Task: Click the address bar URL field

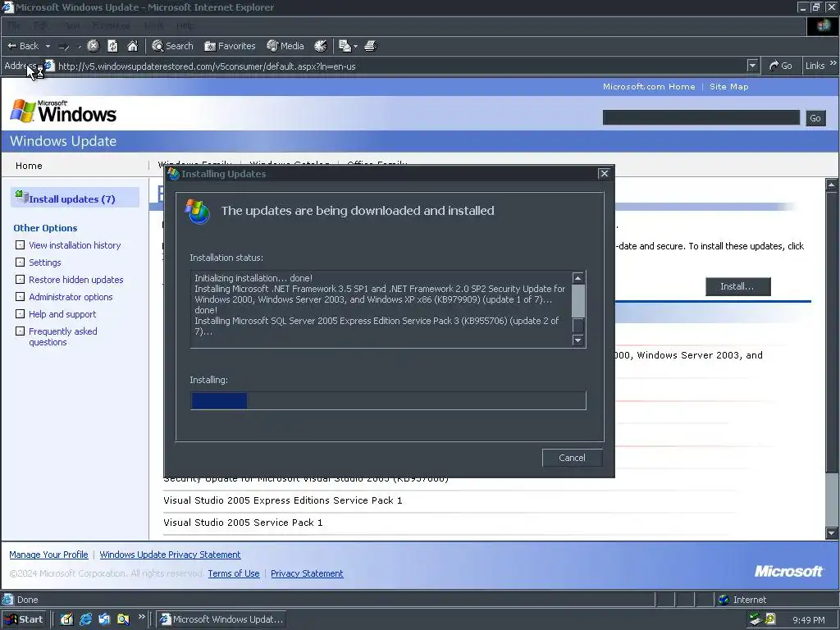Action: [396, 66]
